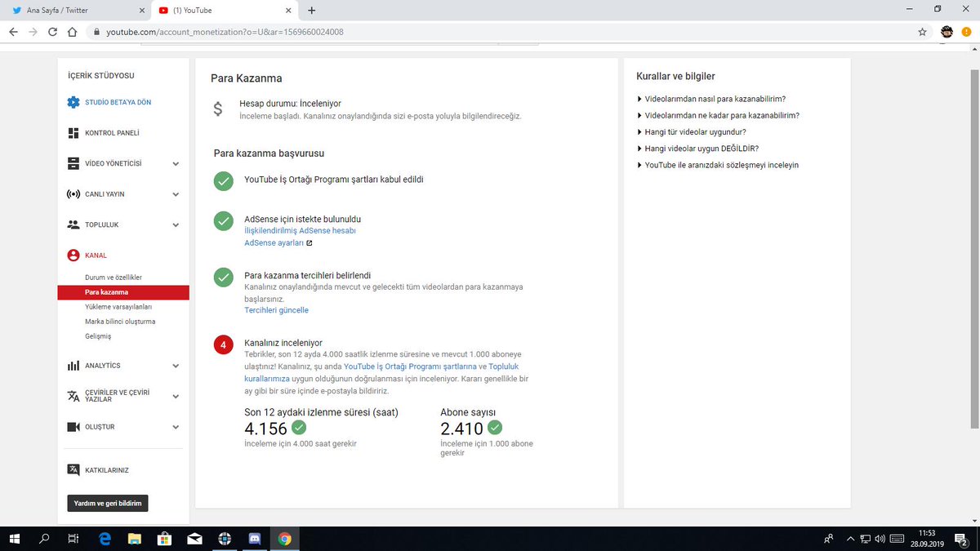
Task: Click İlişkilendirilmiş AdSense hesabı link
Action: pos(300,231)
